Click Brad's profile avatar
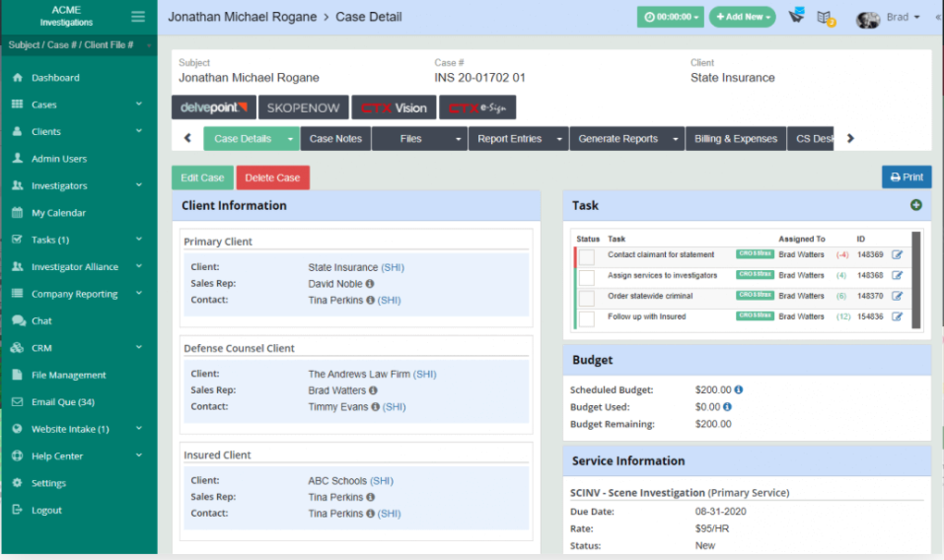Image resolution: width=944 pixels, height=560 pixels. tap(867, 20)
